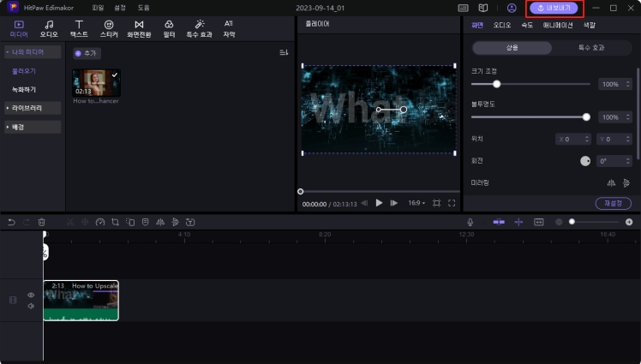Click the fullscreen icon in the player
Screen dimensions: 641x364
tap(452, 203)
